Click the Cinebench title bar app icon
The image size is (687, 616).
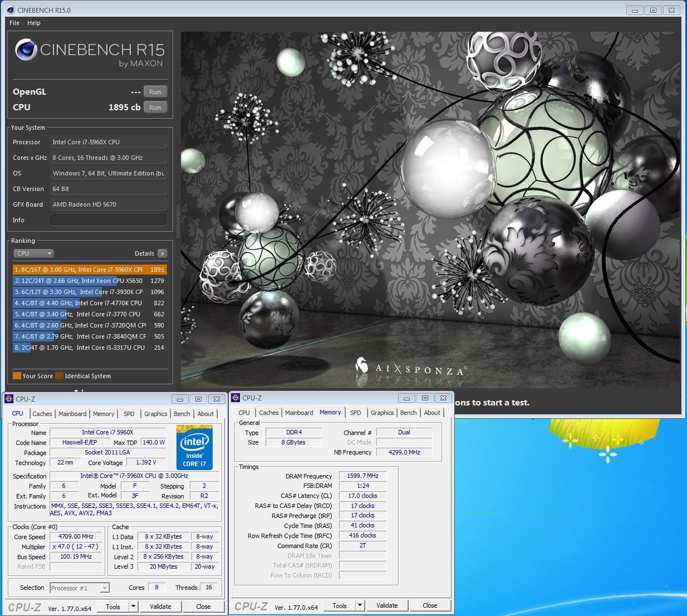10,10
